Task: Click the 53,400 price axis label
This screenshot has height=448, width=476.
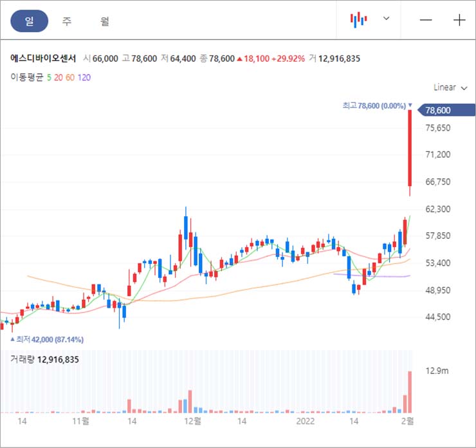Action: click(438, 263)
